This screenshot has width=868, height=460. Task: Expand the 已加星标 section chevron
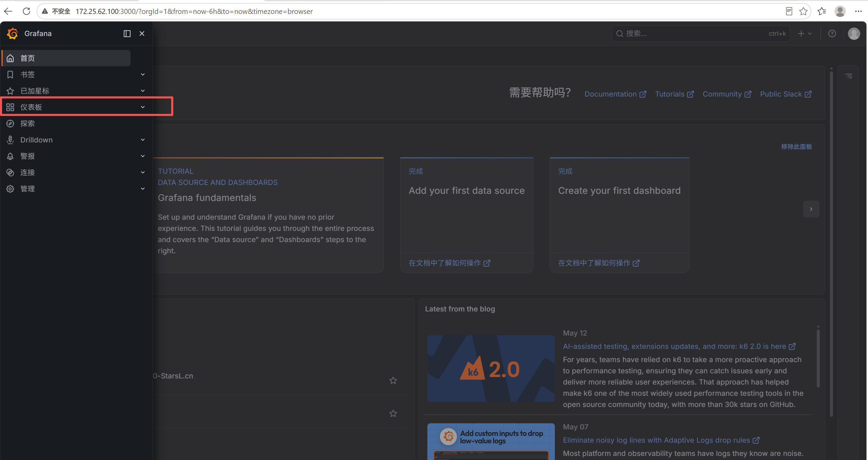(x=143, y=91)
